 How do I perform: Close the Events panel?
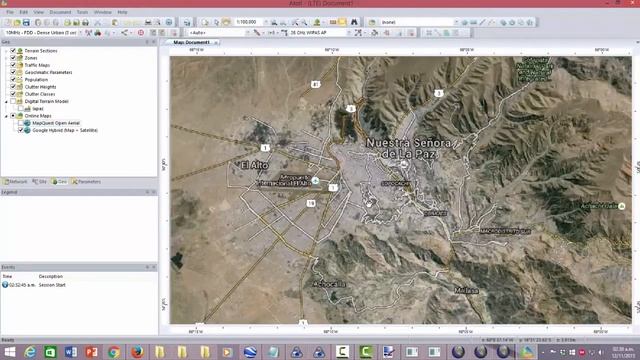pyautogui.click(x=154, y=267)
